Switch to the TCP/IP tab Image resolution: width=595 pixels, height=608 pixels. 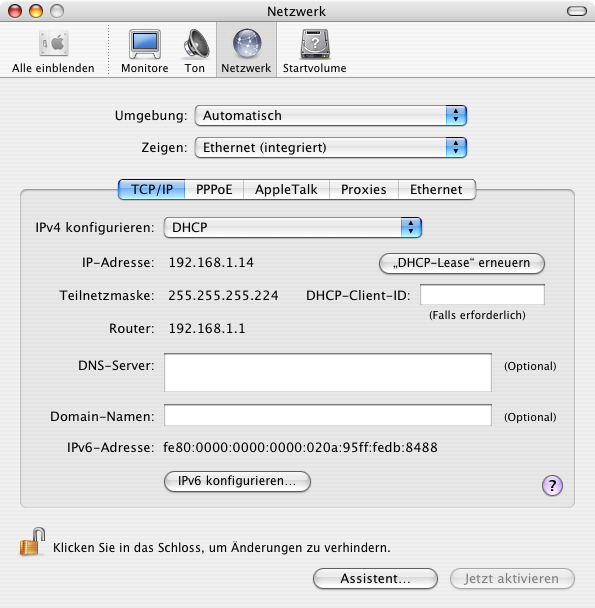[x=152, y=190]
